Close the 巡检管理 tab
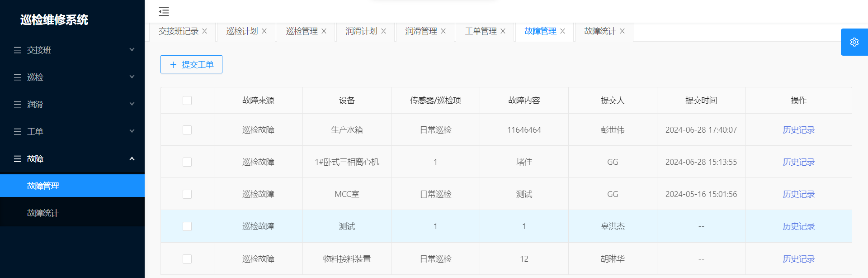 [x=324, y=31]
